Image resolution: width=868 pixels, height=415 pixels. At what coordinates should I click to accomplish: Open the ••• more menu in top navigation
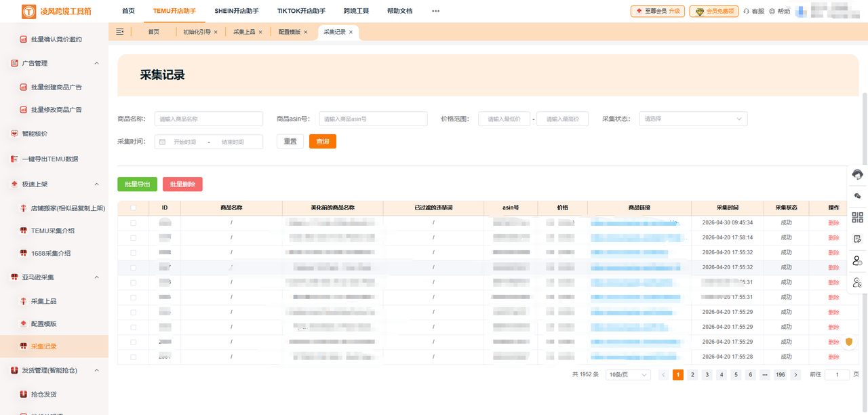click(435, 12)
